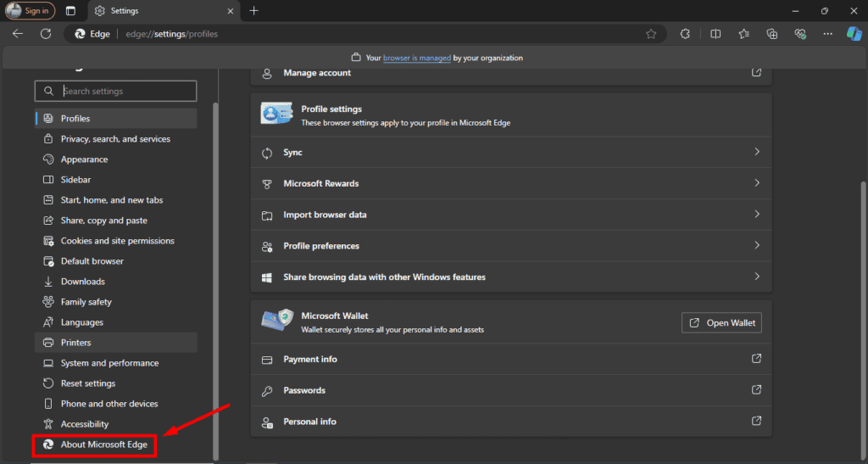Expand the Microsoft Rewards row
This screenshot has height=464, width=868.
511,183
